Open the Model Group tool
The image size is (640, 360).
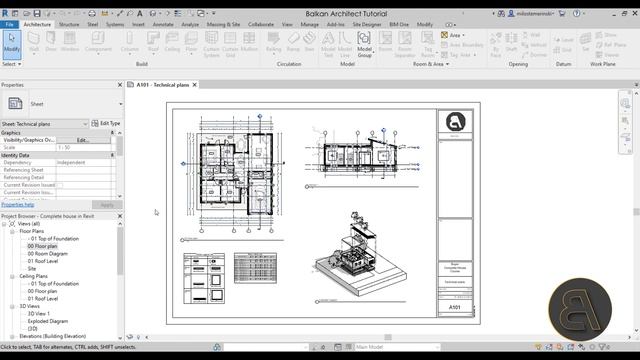(x=364, y=45)
